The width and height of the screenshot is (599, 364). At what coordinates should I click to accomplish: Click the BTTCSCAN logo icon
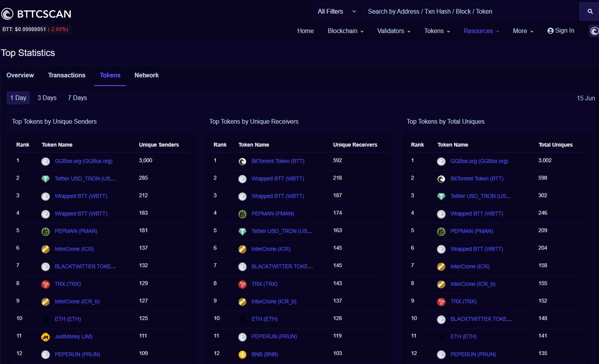tap(7, 14)
